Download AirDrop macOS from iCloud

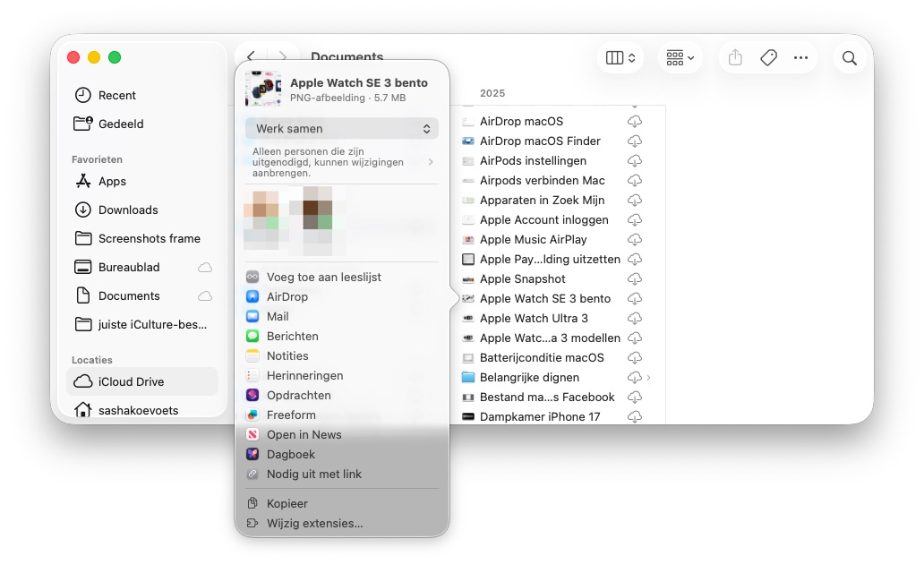(634, 121)
